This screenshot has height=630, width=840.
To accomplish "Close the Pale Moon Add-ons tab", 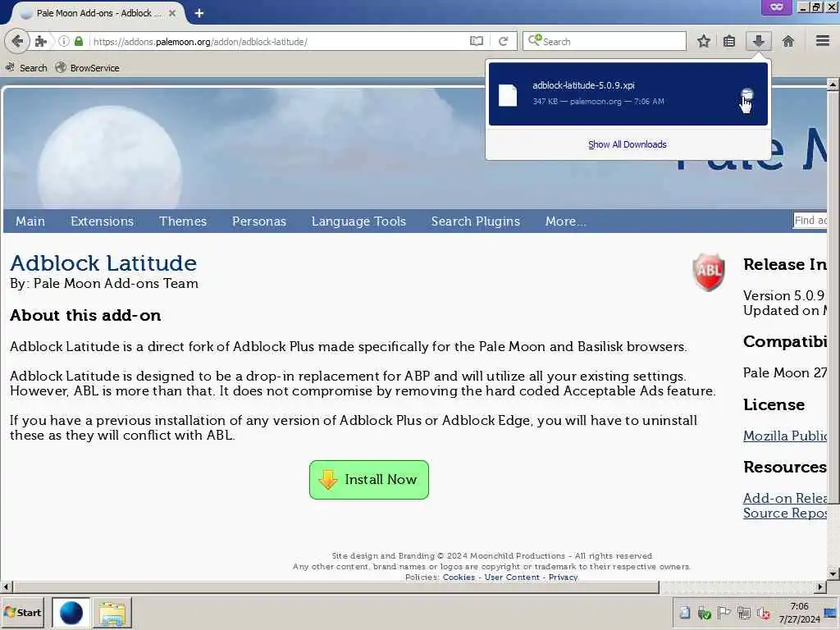I will click(x=172, y=13).
